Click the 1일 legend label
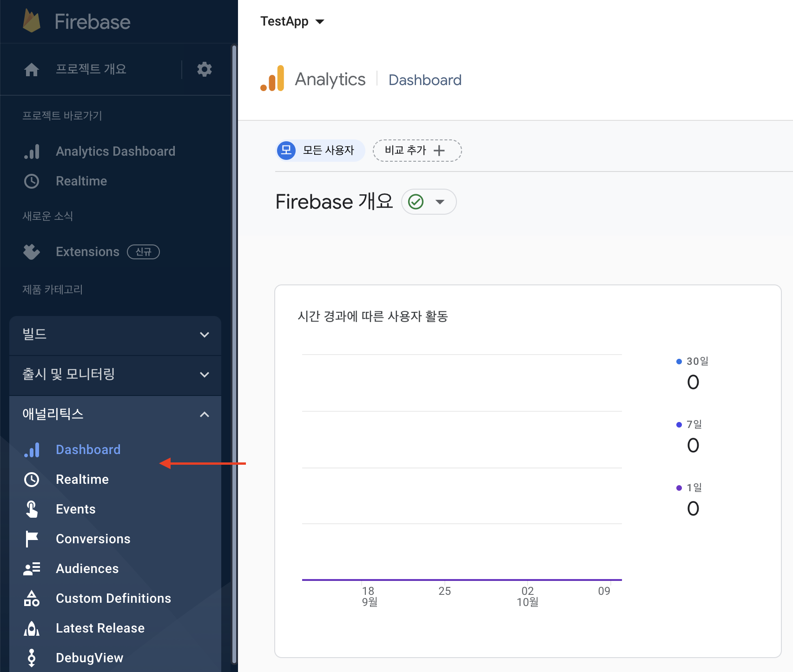Viewport: 793px width, 672px height. point(694,488)
